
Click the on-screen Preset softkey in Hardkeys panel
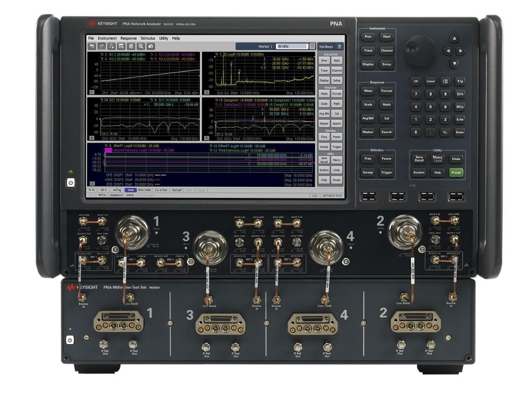tap(337, 180)
